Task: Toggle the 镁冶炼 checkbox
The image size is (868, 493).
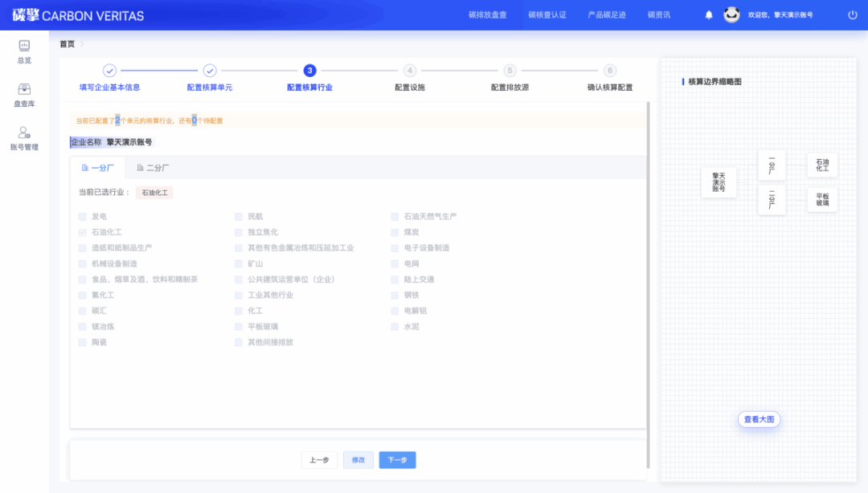Action: tap(83, 327)
